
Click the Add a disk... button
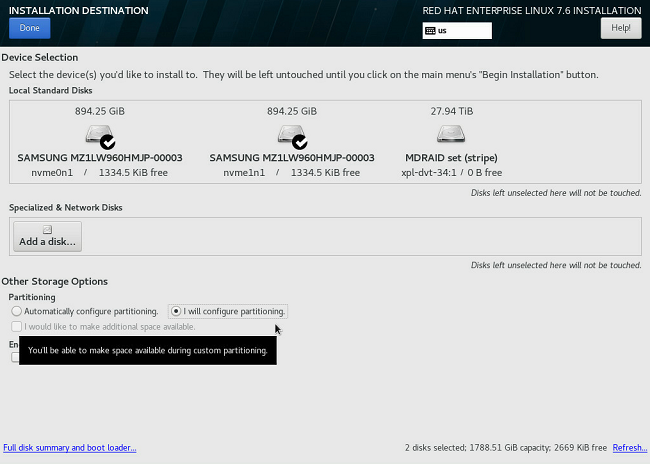[x=47, y=236]
